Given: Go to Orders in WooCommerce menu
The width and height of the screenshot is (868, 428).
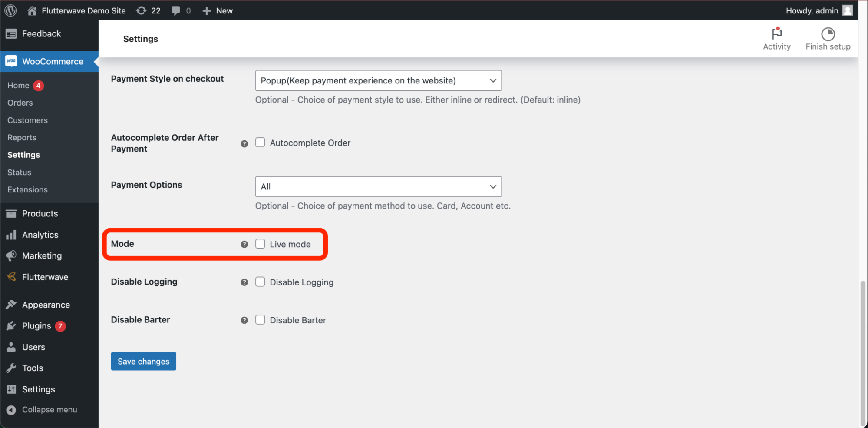Looking at the screenshot, I should pos(20,103).
